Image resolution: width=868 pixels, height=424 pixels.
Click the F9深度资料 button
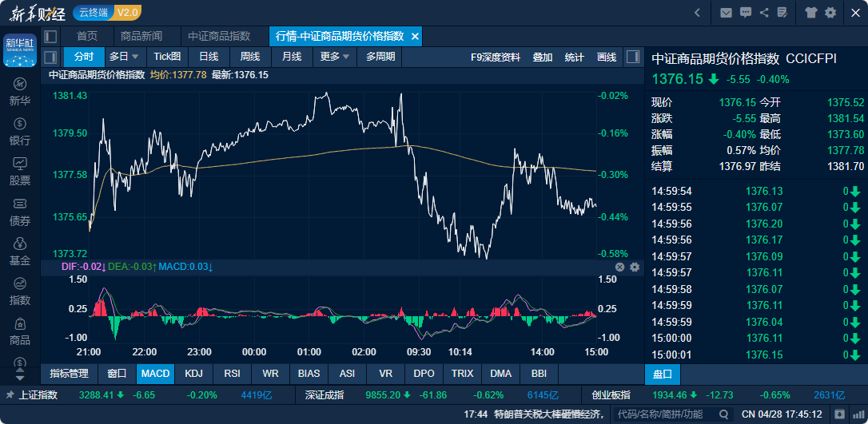point(496,57)
